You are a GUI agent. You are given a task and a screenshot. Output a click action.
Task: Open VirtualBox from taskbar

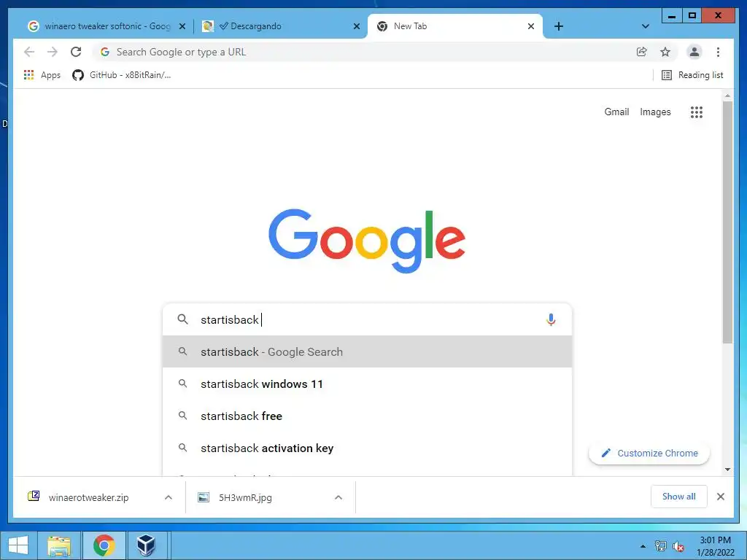pos(146,545)
